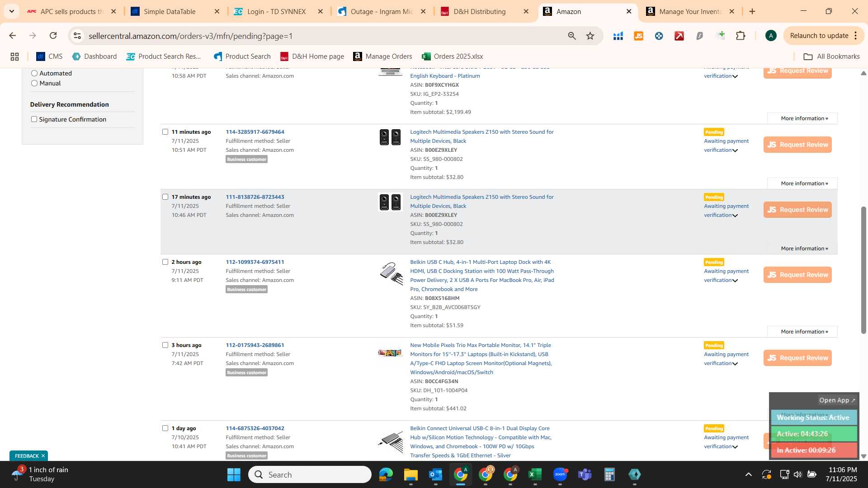
Task: View site information icon in address bar
Action: (x=77, y=36)
